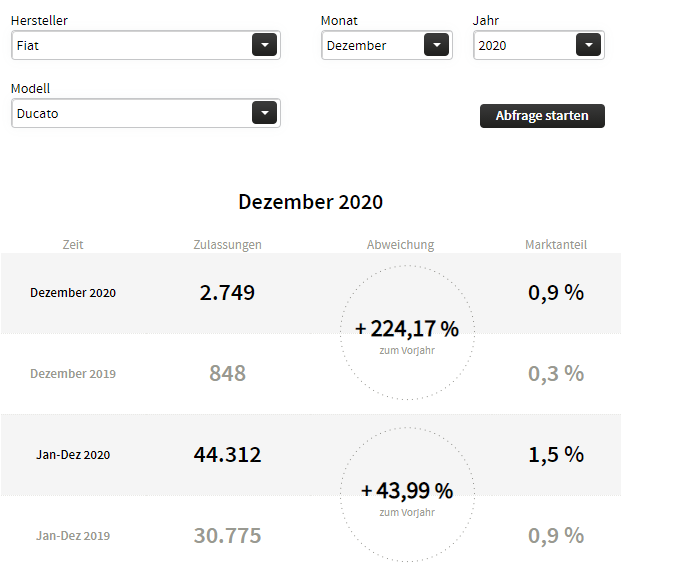The width and height of the screenshot is (690, 570).
Task: Expand the Modell dropdown arrow
Action: pyautogui.click(x=264, y=113)
